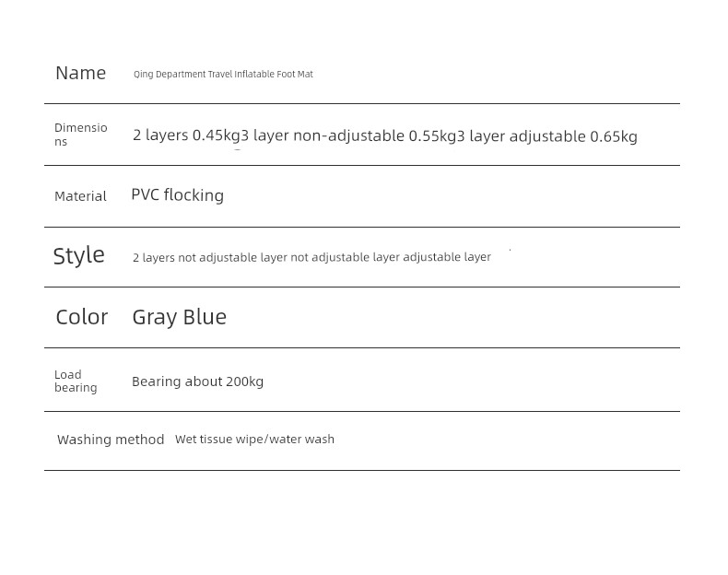
Task: Click the Dimensions label
Action: coord(81,135)
